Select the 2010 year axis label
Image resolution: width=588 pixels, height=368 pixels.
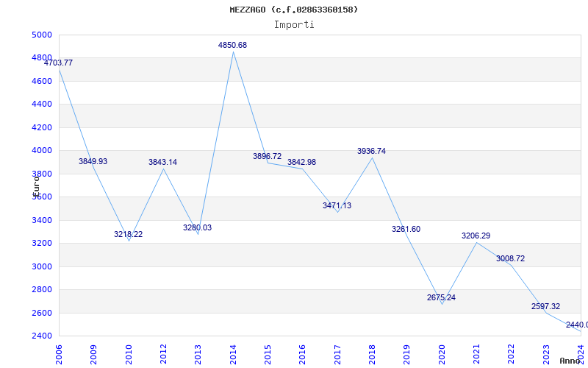[129, 355]
